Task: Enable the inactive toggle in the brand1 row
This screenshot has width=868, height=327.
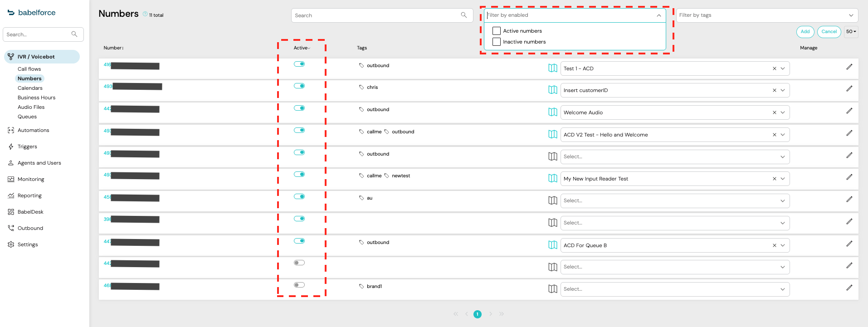Action: pyautogui.click(x=299, y=285)
